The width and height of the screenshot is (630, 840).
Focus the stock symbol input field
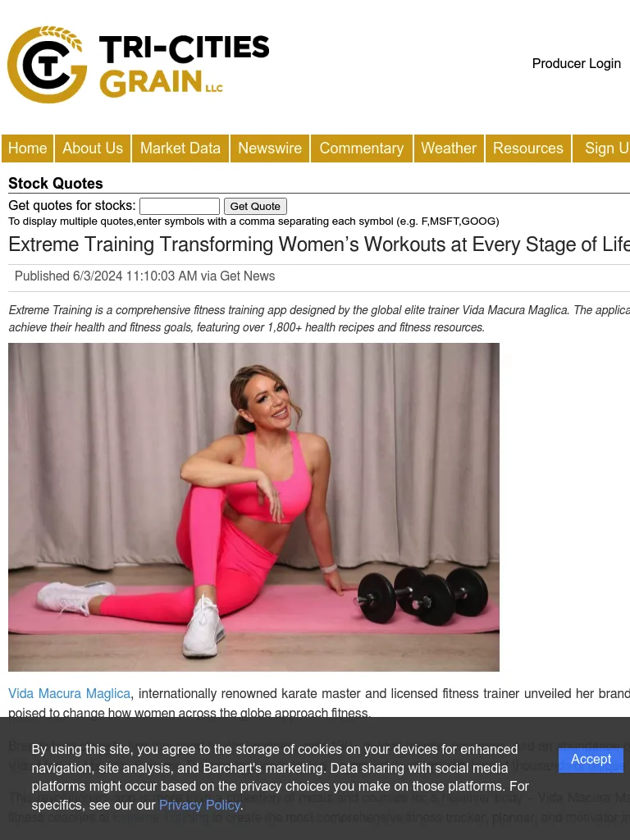pos(180,206)
